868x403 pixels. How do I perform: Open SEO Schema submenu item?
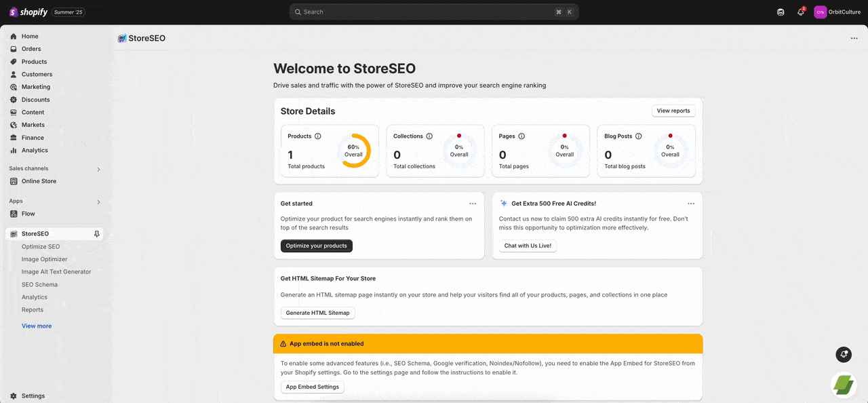pos(39,285)
